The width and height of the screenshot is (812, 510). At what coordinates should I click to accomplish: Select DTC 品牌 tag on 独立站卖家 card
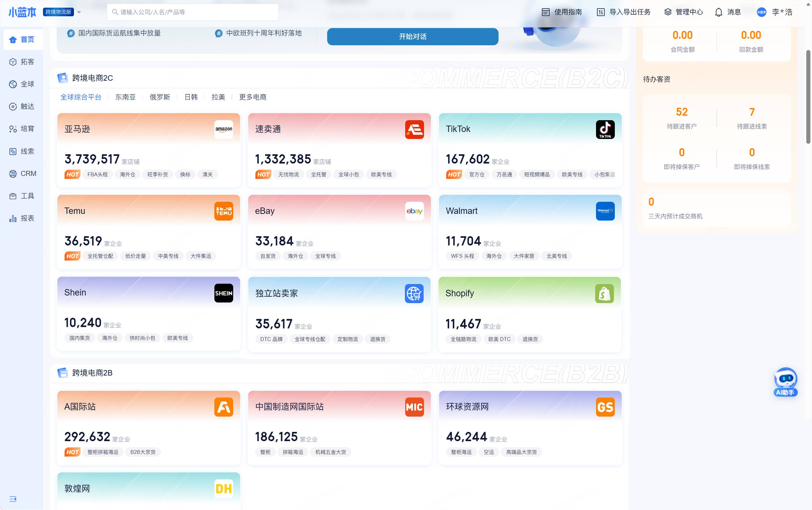pos(271,339)
